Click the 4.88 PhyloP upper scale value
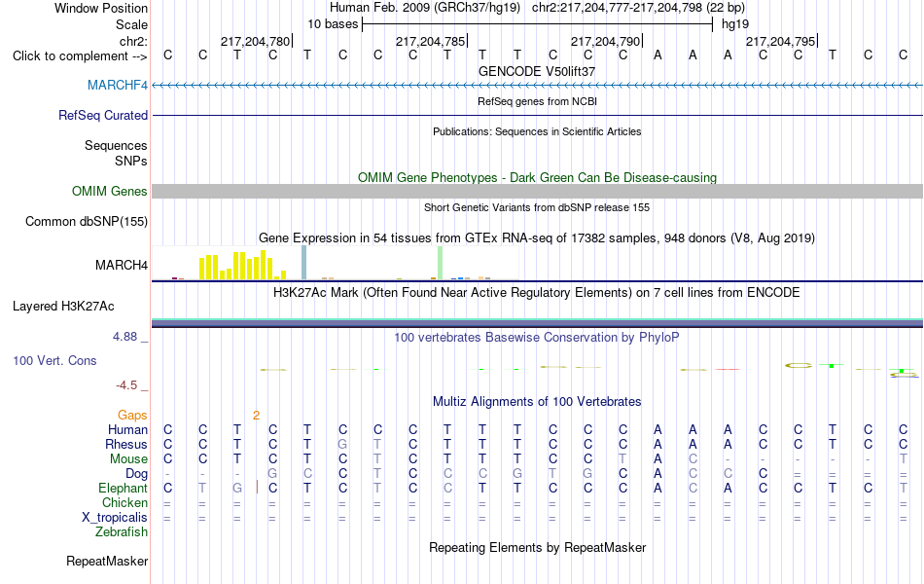The image size is (924, 584). point(124,337)
